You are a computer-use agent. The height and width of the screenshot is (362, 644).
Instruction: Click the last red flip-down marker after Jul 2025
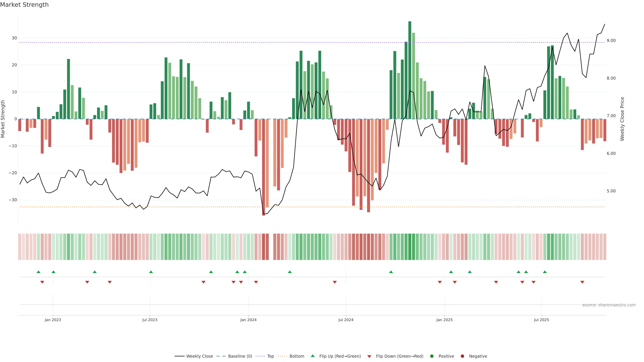(x=582, y=282)
